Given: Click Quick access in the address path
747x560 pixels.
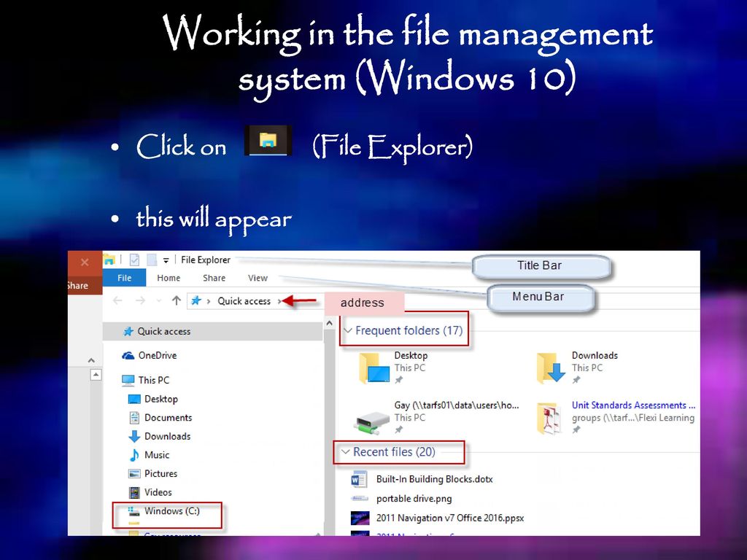Looking at the screenshot, I should point(244,301).
